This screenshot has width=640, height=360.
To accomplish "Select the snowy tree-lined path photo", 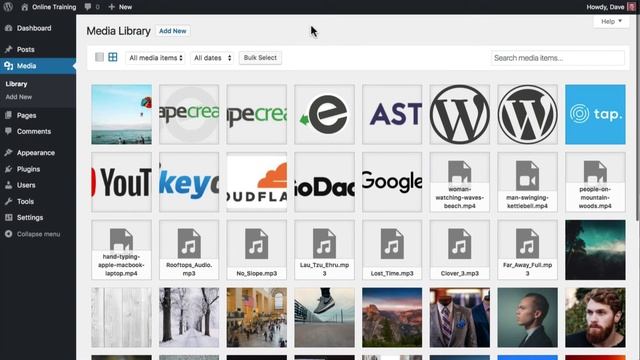I will (x=189, y=318).
